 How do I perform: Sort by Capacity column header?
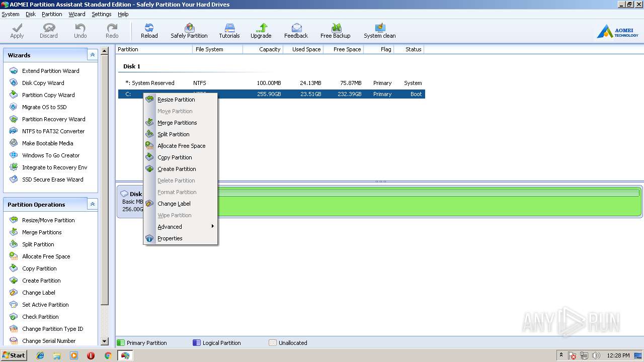coord(263,49)
